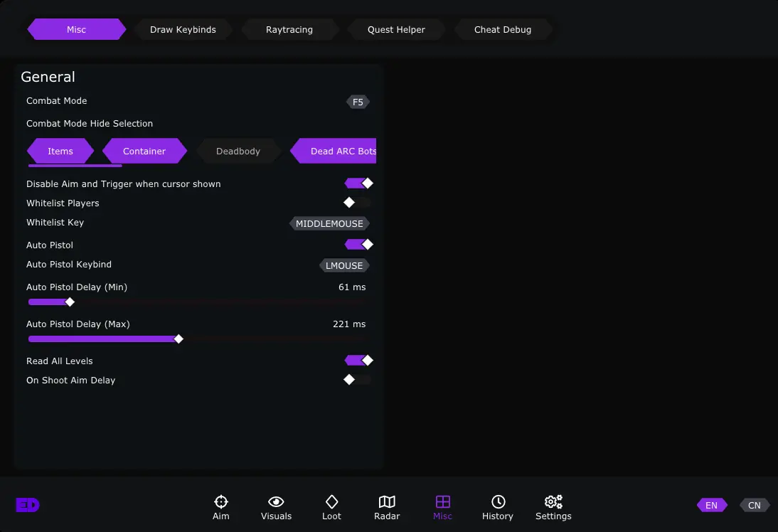Click the purple logo in the bottom-left corner
The width and height of the screenshot is (778, 532).
click(28, 505)
